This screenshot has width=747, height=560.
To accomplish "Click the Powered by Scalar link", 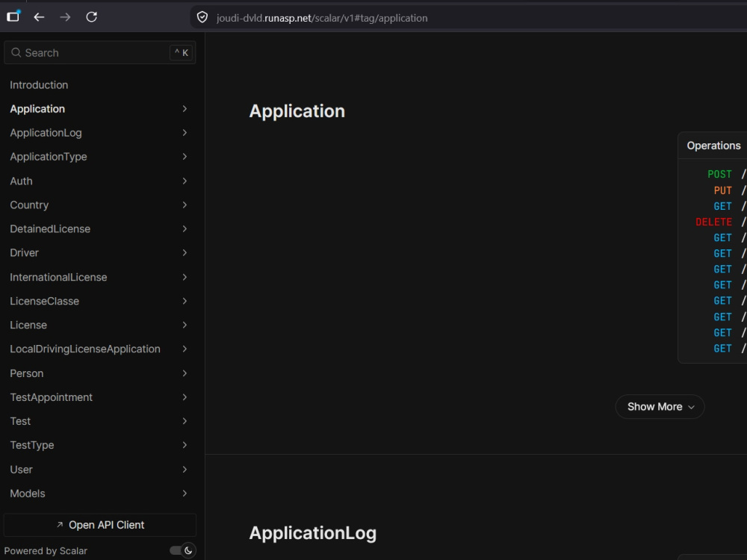I will click(x=46, y=551).
